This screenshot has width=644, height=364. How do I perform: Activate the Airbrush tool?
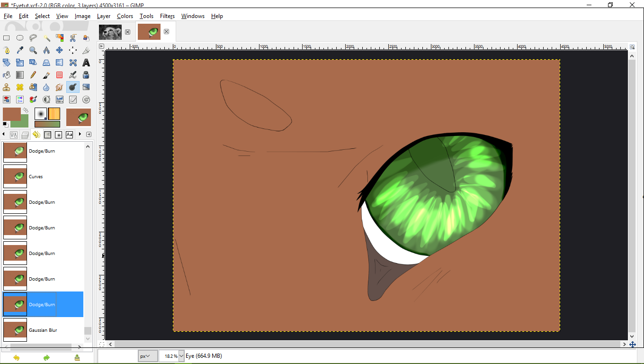tap(73, 75)
